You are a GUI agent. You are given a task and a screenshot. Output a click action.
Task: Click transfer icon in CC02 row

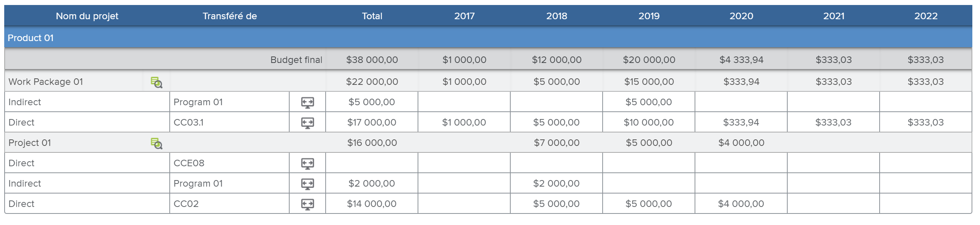[307, 204]
